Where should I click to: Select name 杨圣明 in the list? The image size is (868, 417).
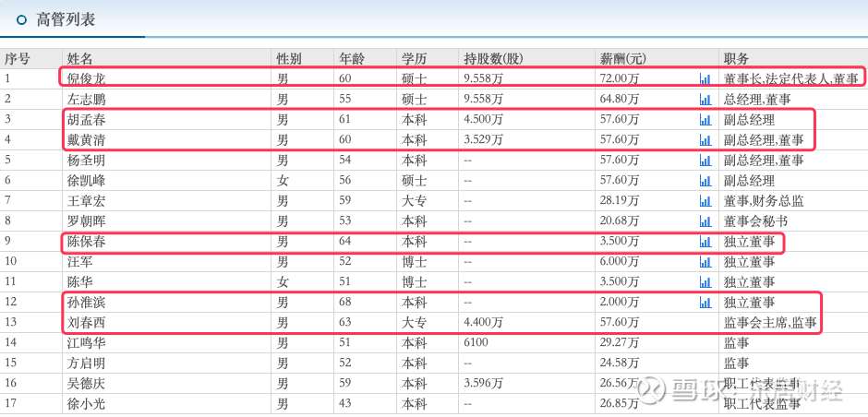click(86, 161)
